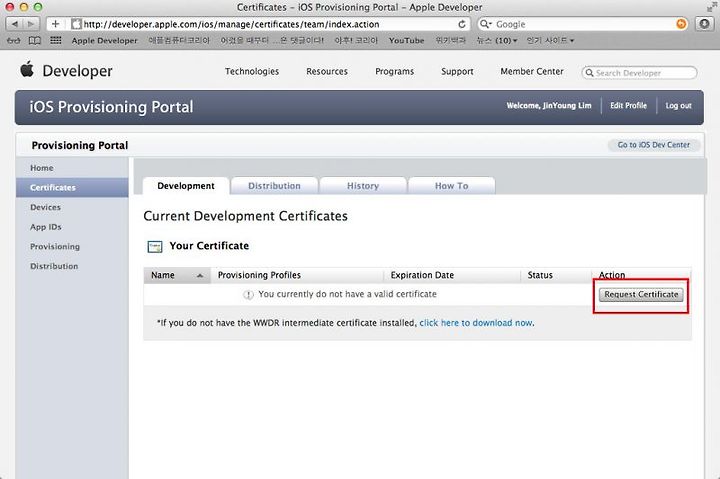
Task: Click the Log out link
Action: (678, 106)
